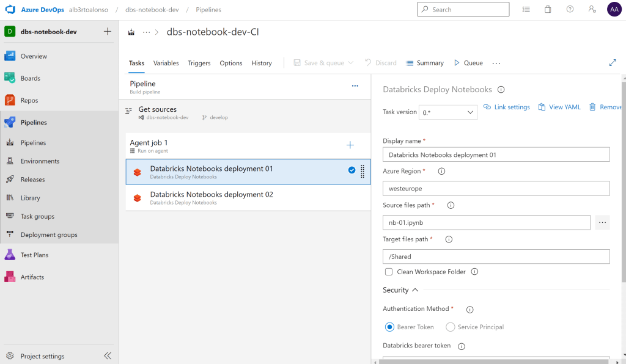Open the Boards section icon
The image size is (626, 364).
click(10, 78)
